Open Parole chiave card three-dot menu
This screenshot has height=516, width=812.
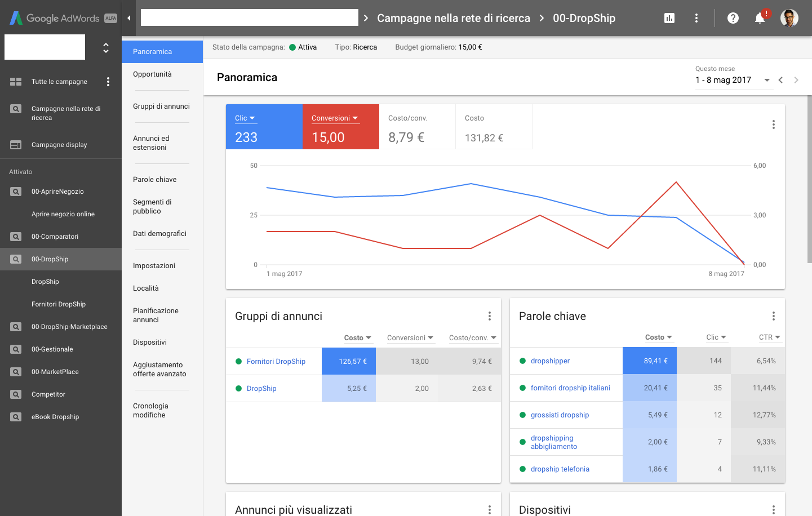pos(774,316)
